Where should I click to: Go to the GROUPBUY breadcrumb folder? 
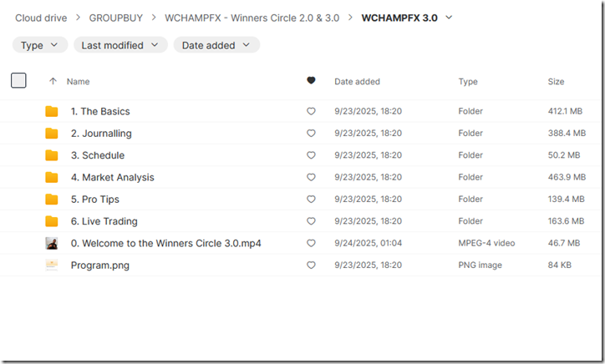click(116, 18)
